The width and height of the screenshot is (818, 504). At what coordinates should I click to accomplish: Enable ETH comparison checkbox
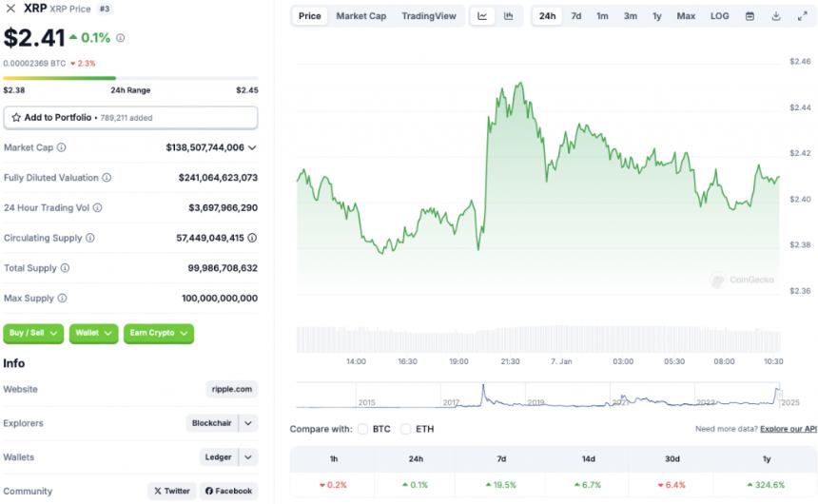coord(405,429)
